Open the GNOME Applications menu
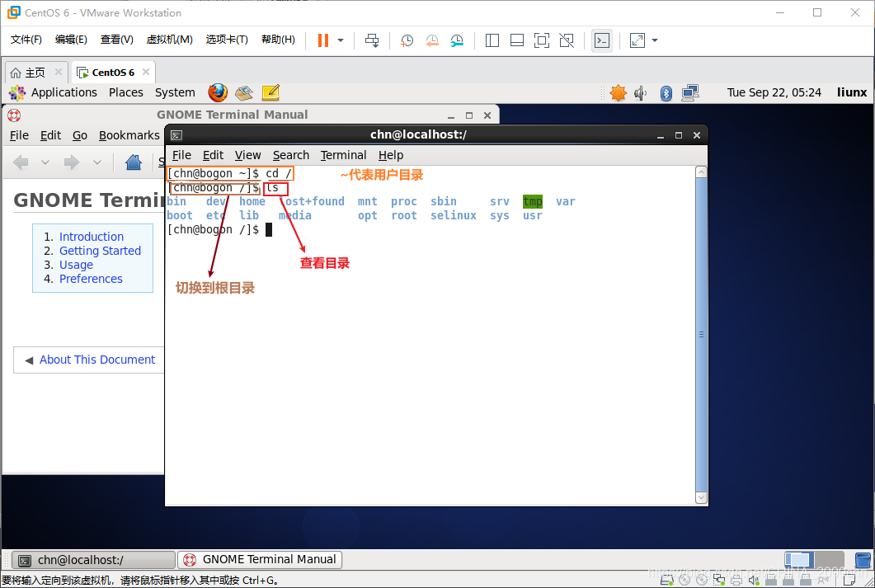 click(53, 92)
